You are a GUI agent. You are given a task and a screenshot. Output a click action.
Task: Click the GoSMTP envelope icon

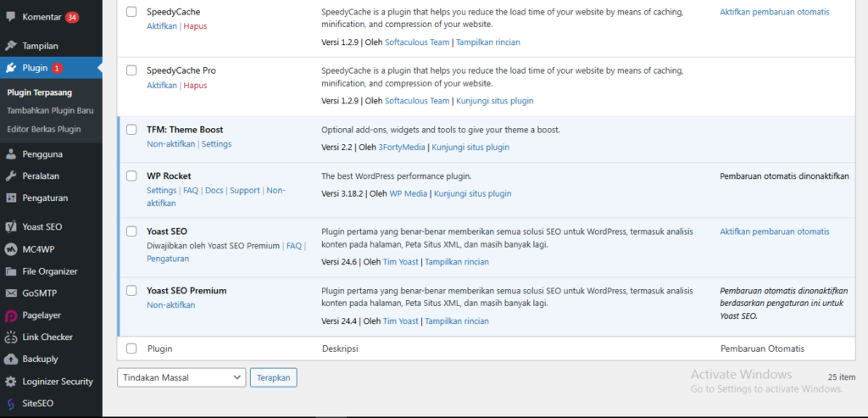[x=10, y=293]
